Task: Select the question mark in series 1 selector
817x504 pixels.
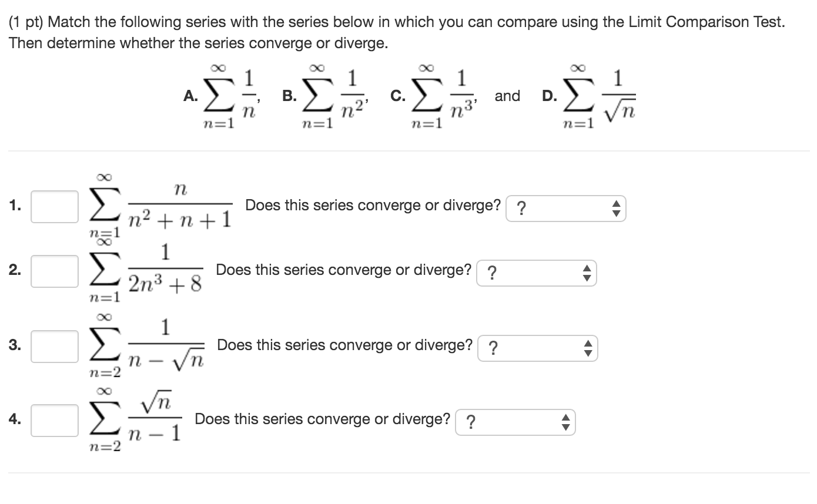Action: tap(521, 208)
